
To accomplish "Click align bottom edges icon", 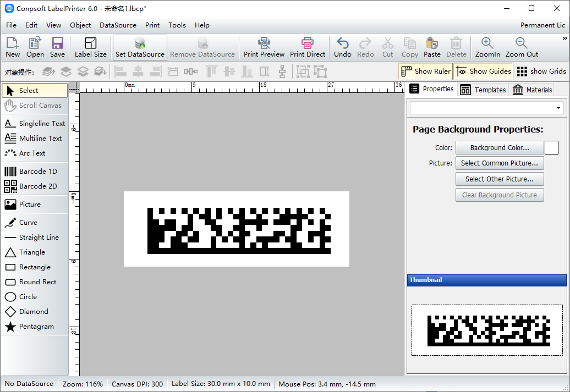I will pyautogui.click(x=247, y=71).
